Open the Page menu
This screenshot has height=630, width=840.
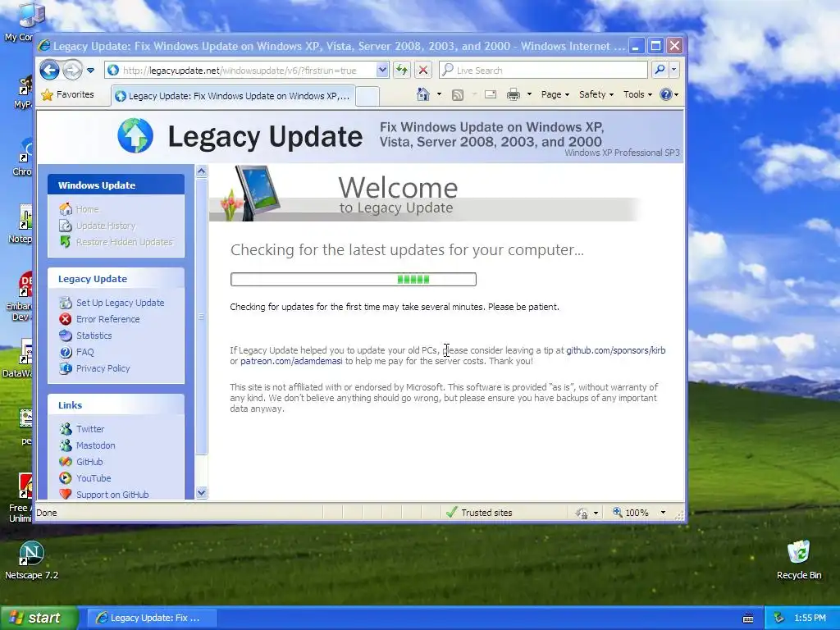click(x=555, y=94)
